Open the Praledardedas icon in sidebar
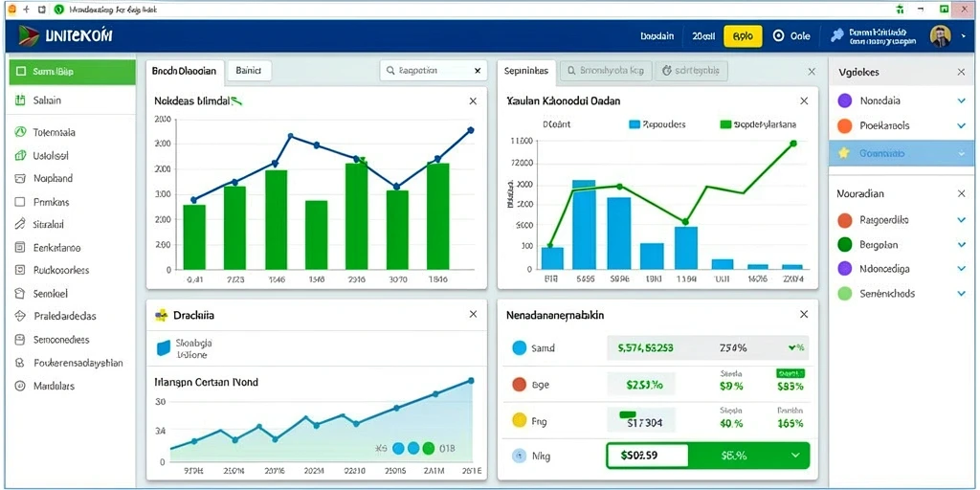Screen dimensions: 980x490 pyautogui.click(x=20, y=316)
